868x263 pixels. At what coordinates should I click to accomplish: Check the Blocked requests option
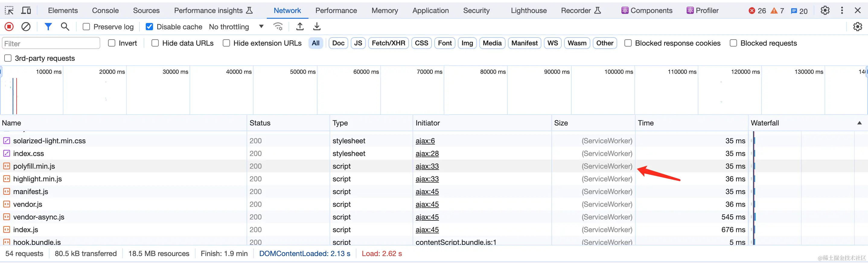point(733,43)
